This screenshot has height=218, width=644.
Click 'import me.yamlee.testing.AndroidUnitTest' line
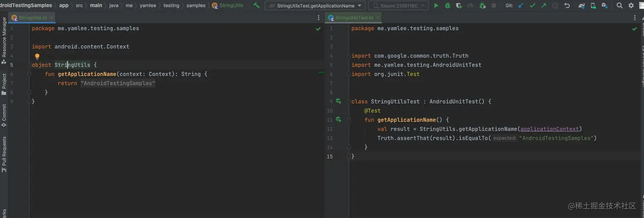tap(416, 65)
